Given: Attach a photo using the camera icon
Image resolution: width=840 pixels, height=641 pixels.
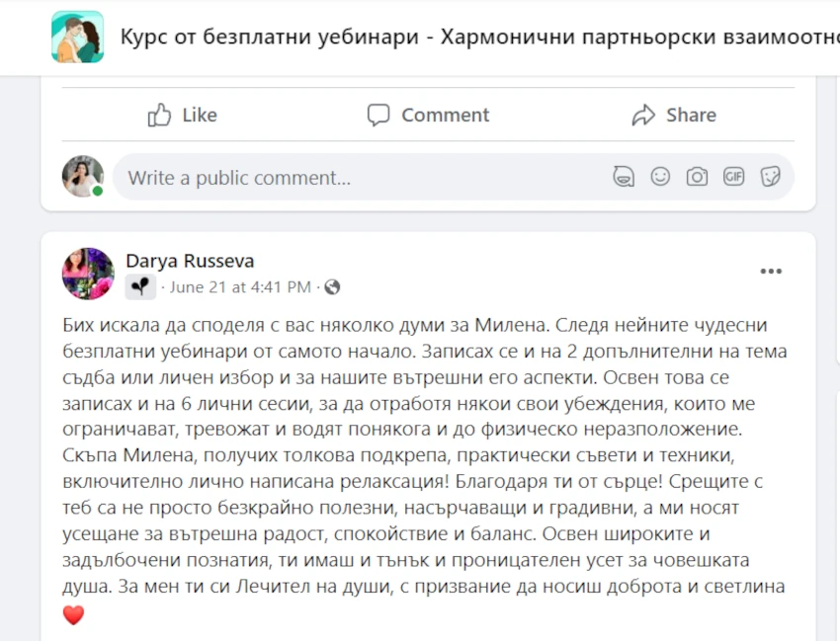Looking at the screenshot, I should pyautogui.click(x=697, y=177).
